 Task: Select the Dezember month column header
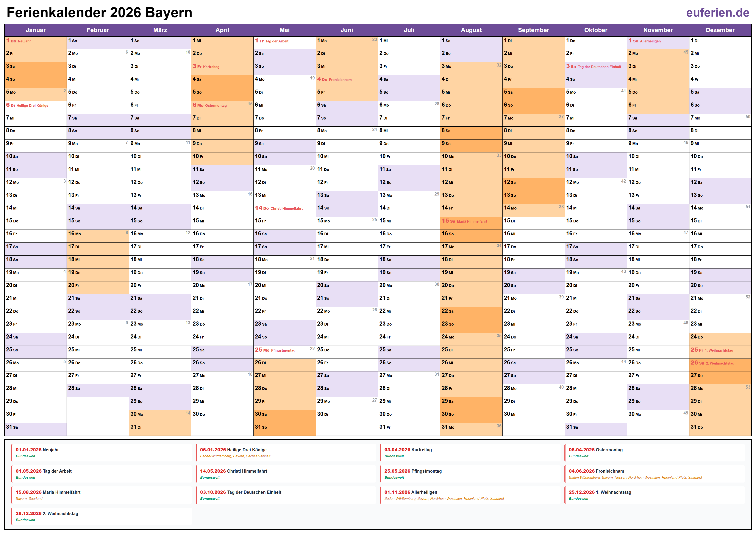coord(720,30)
